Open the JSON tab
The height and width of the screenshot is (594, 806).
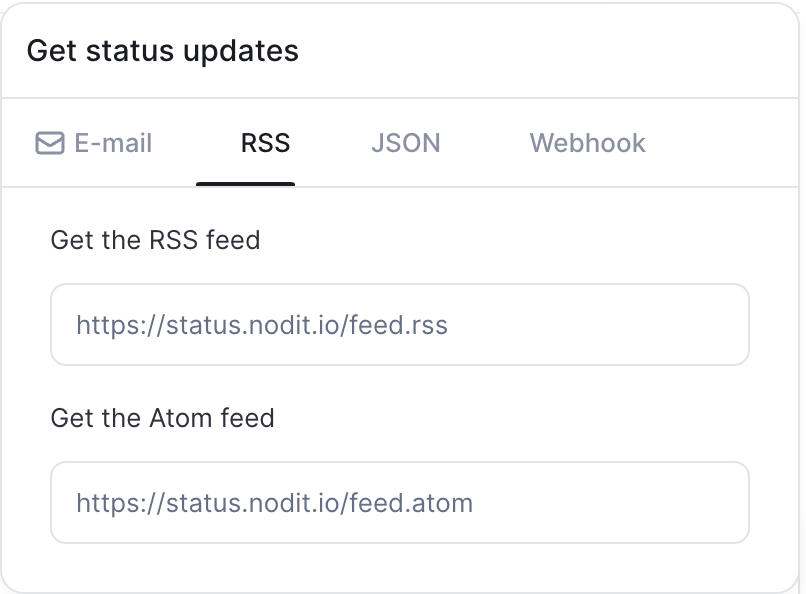pos(406,143)
